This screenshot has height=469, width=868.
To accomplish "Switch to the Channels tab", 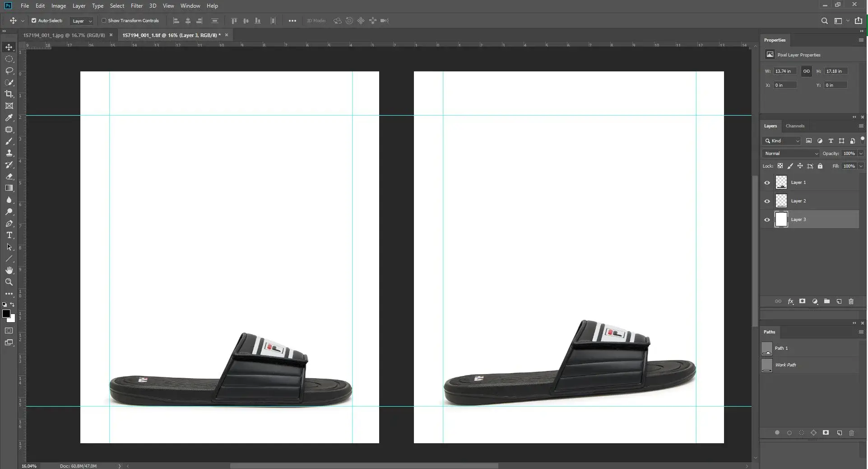I will pyautogui.click(x=794, y=126).
